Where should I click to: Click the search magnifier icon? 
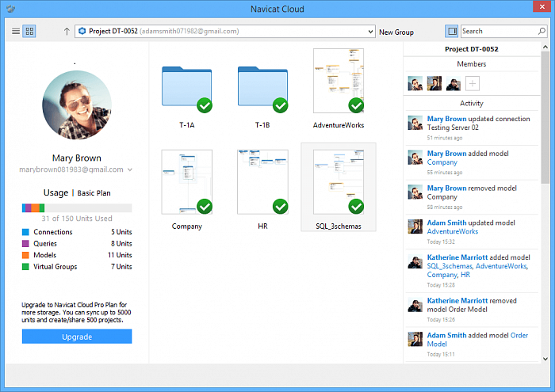pos(541,32)
